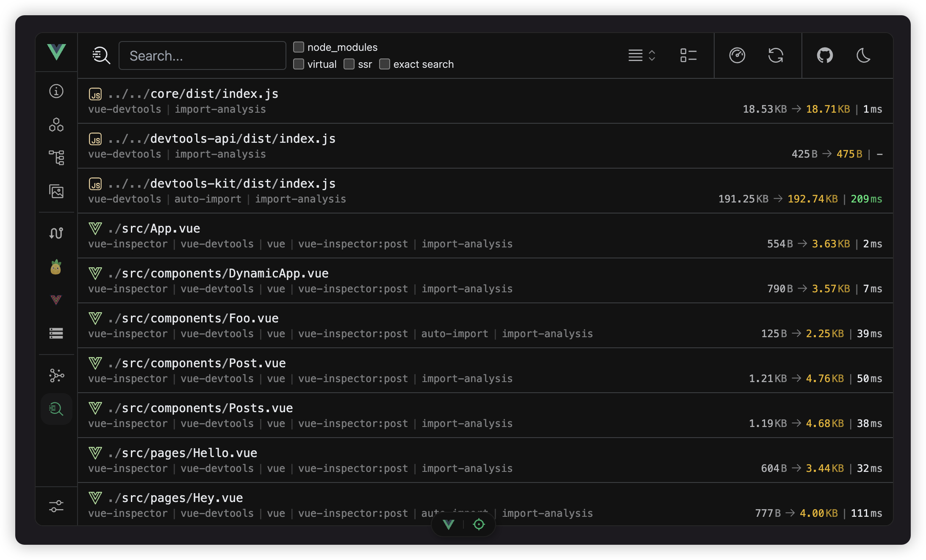This screenshot has width=926, height=560.
Task: Open the Pinia pineapple icon
Action: [56, 267]
